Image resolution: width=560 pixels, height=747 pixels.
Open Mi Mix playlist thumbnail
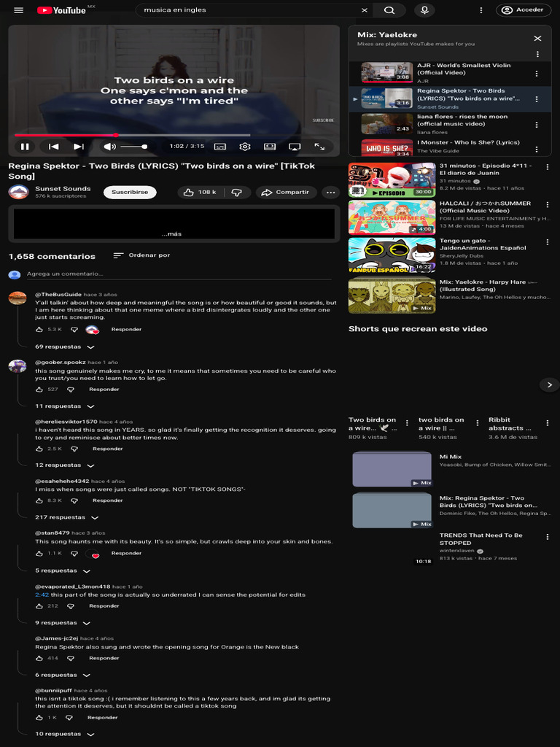[x=392, y=469]
